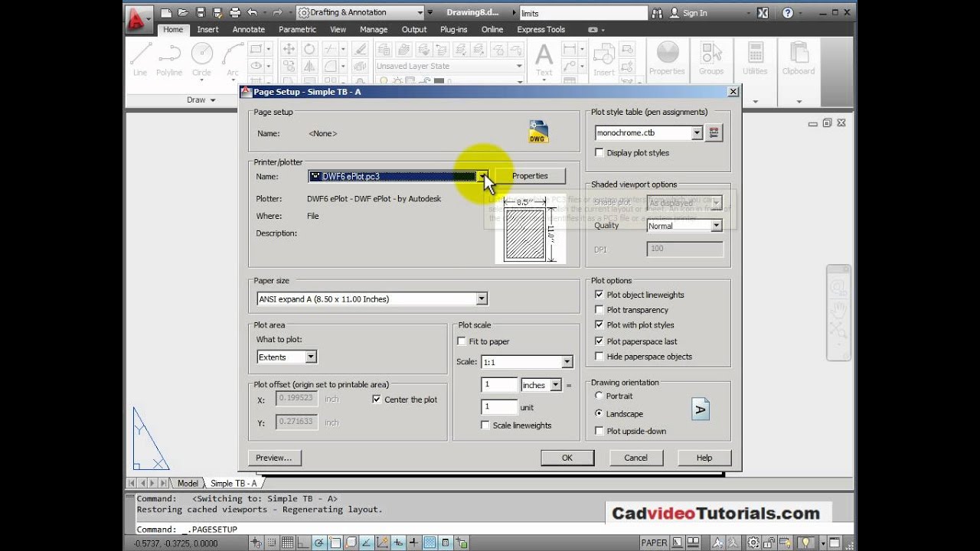Click the plot style table editor icon
Screen dimensions: 980x551
714,132
